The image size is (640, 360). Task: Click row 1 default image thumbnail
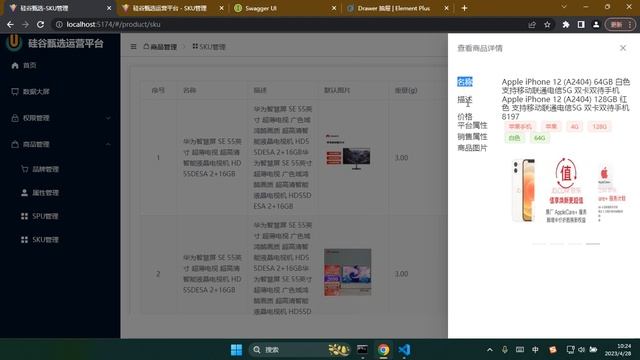(348, 151)
